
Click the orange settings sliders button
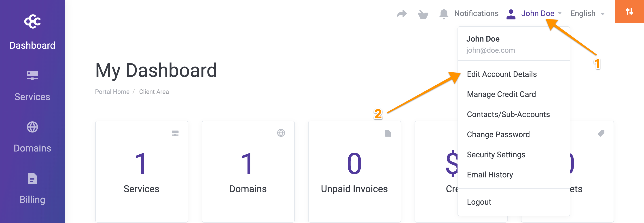click(x=629, y=11)
